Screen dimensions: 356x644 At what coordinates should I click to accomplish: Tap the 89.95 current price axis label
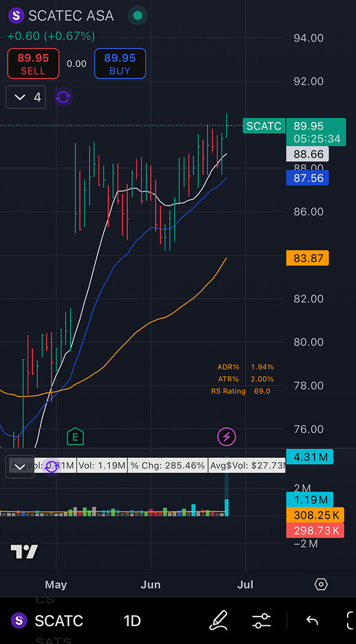tap(316, 132)
